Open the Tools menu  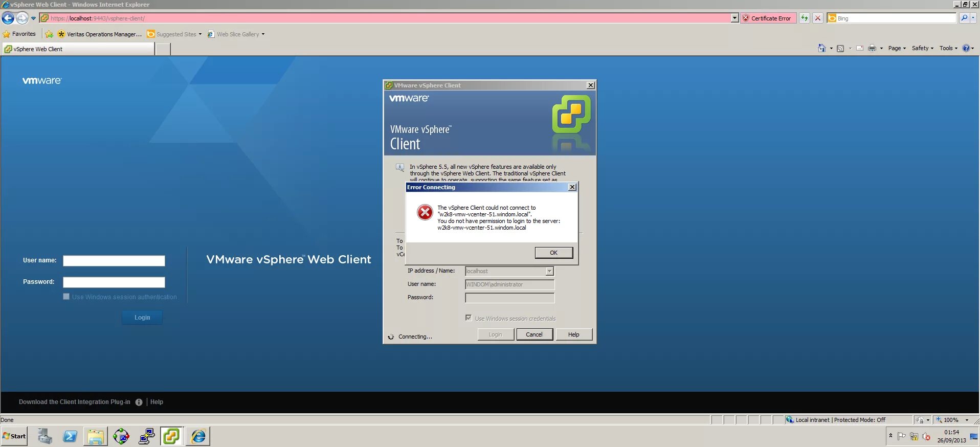pyautogui.click(x=948, y=48)
